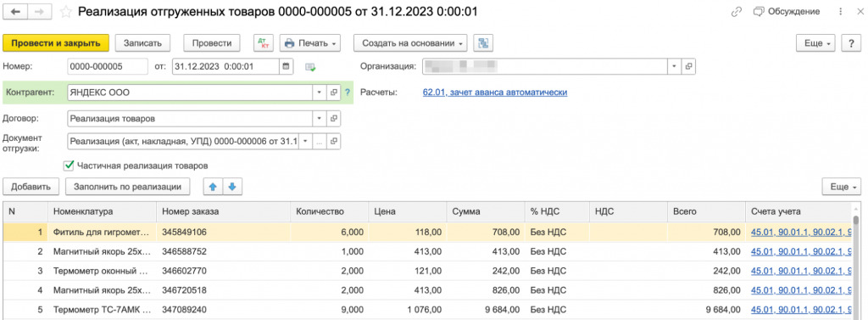Viewport: 868px width, 320px height.
Task: Open the top-right Еще menu
Action: point(815,42)
